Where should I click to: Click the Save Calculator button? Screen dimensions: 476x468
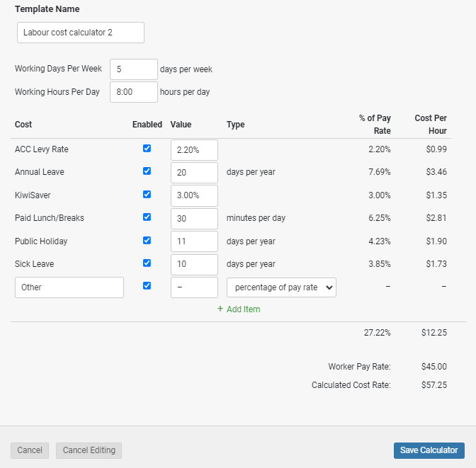429,450
